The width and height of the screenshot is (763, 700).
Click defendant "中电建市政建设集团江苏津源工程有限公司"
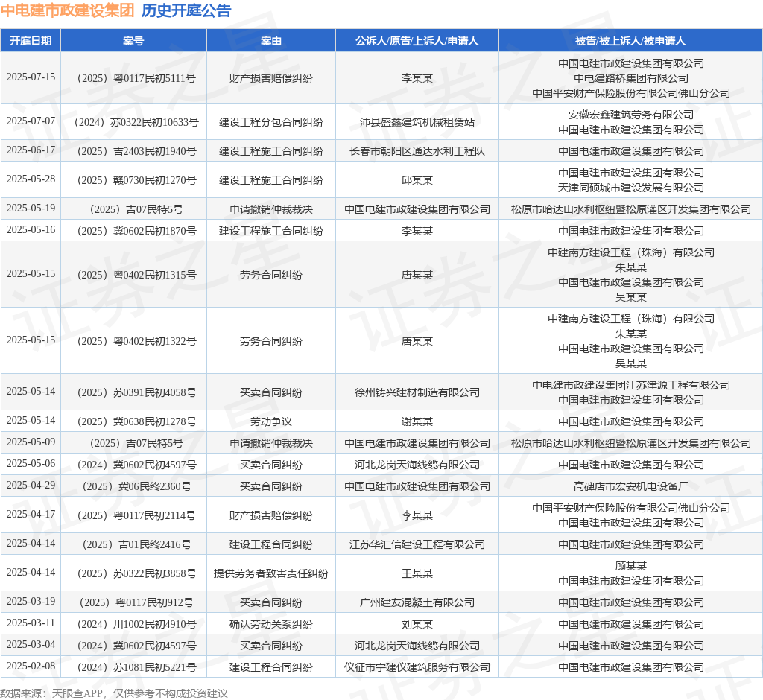[630, 385]
